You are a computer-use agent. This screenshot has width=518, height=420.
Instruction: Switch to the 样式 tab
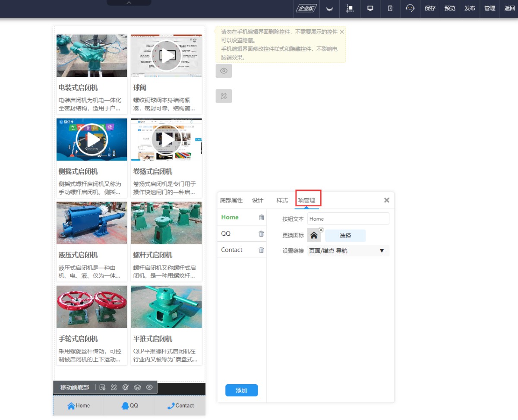pos(282,200)
